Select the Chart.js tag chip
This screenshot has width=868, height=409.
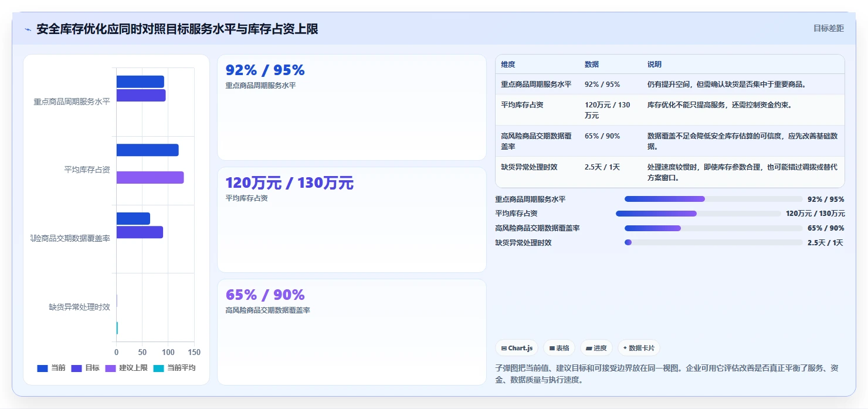coord(517,348)
